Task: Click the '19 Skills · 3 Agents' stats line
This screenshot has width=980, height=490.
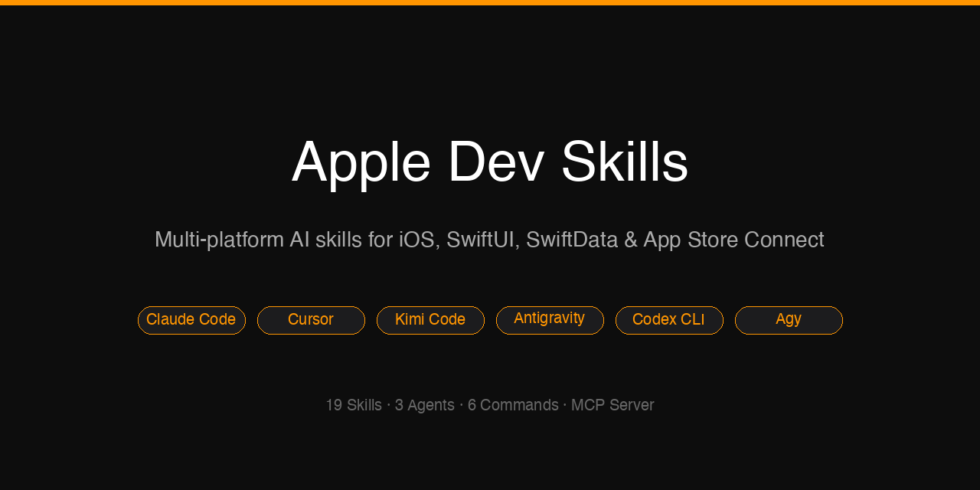Action: (490, 405)
